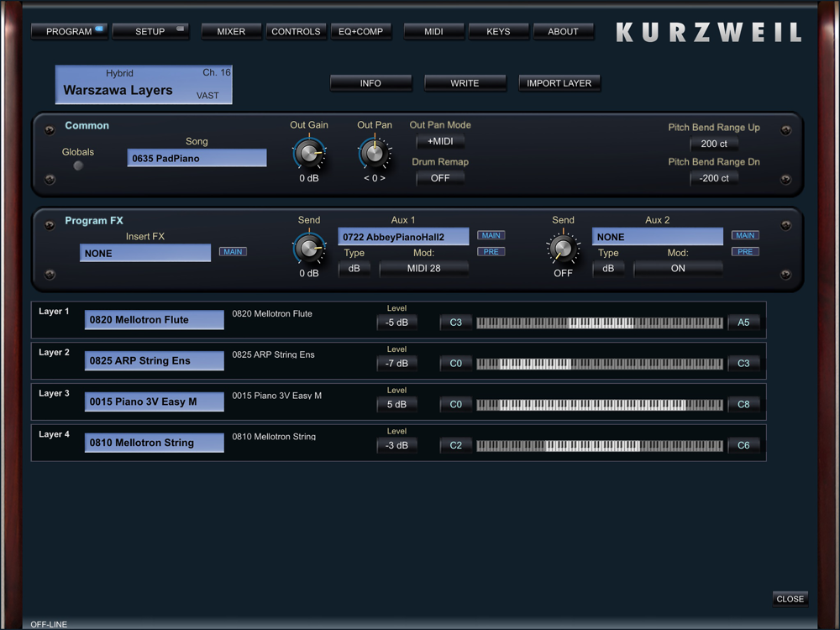Screen dimensions: 840x630
Task: Change Out Pan Mode +MIDI
Action: pos(440,141)
